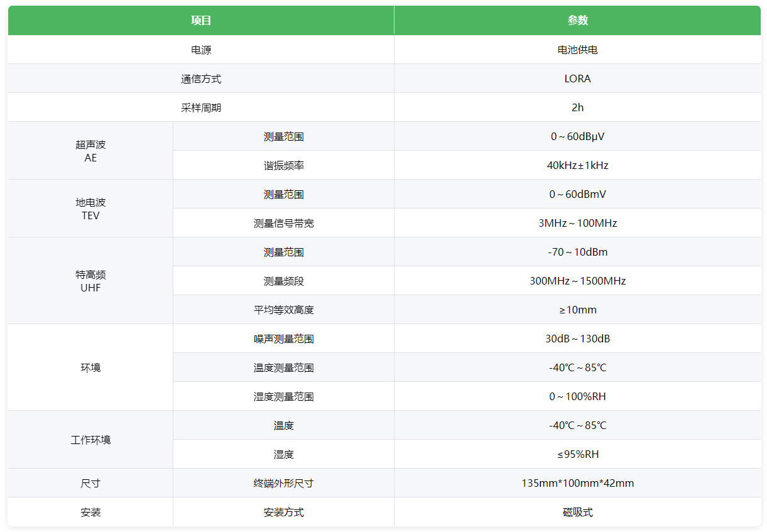The height and width of the screenshot is (532, 767).
Task: Select the 谐振频率 label cell
Action: point(284,165)
